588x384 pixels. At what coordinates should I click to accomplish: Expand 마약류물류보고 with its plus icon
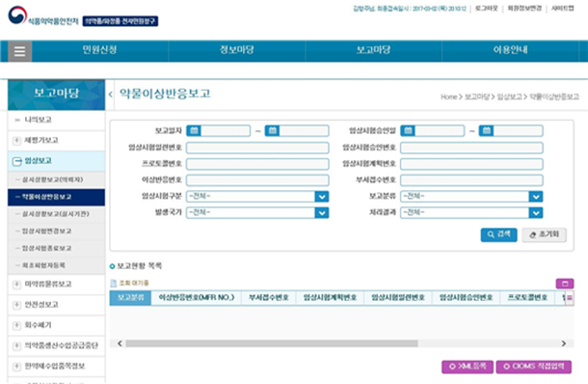[16, 285]
